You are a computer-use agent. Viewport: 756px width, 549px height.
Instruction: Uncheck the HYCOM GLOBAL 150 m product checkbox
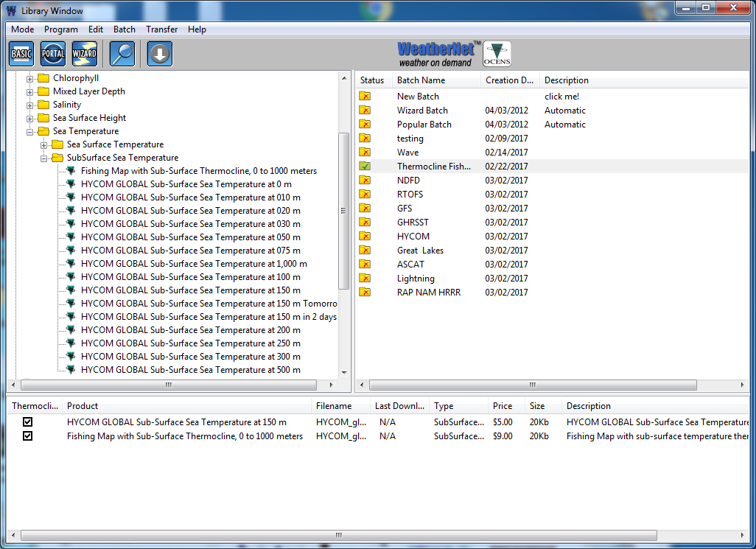coord(28,422)
